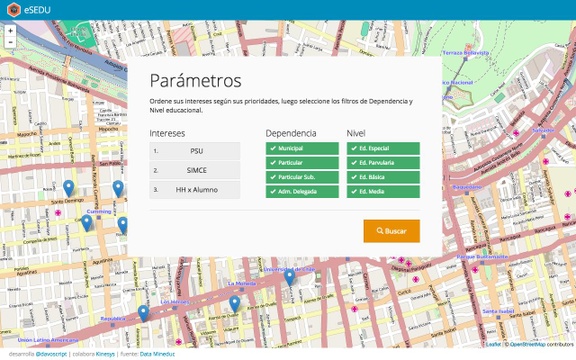Screen dimensions: 576x360
Task: Toggle the Adm. Delegada filter
Action: 302,191
